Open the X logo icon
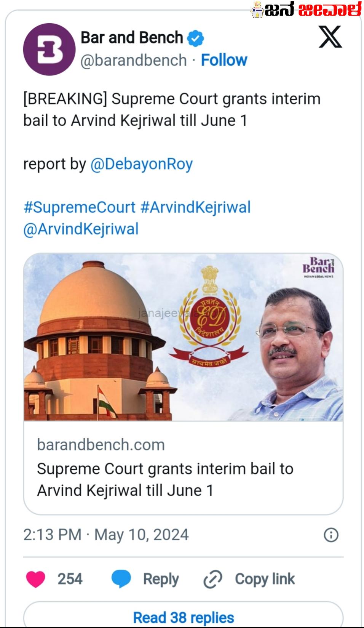The image size is (364, 628). coord(330,37)
